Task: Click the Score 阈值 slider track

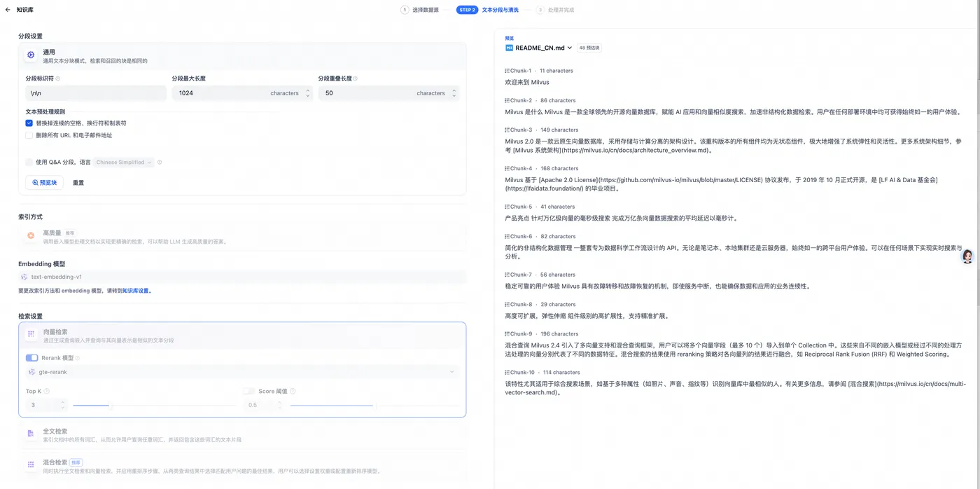Action: click(x=374, y=405)
